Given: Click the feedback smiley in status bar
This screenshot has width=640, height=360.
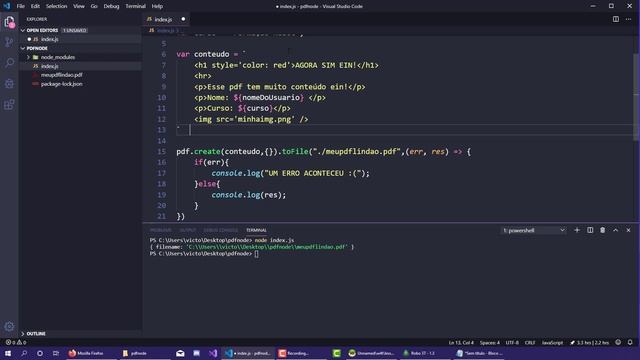Looking at the screenshot, I should point(618,342).
